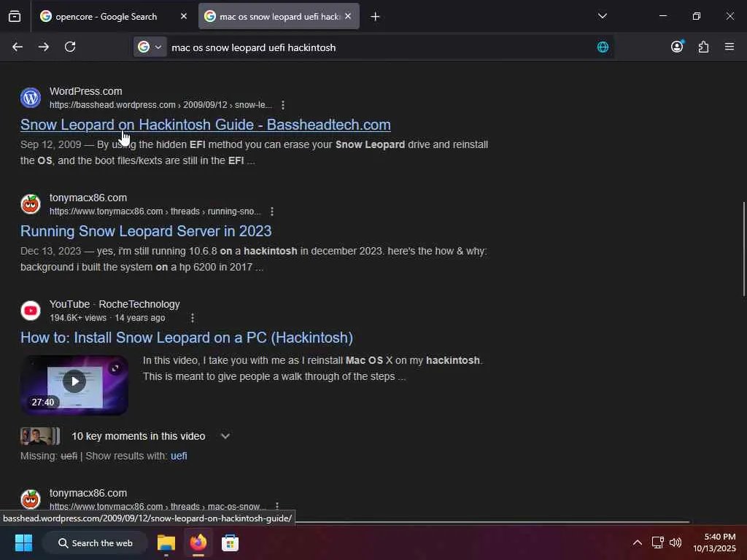Click the WordPress.com favicon of the Basshead result
The image size is (747, 560).
coord(31,98)
